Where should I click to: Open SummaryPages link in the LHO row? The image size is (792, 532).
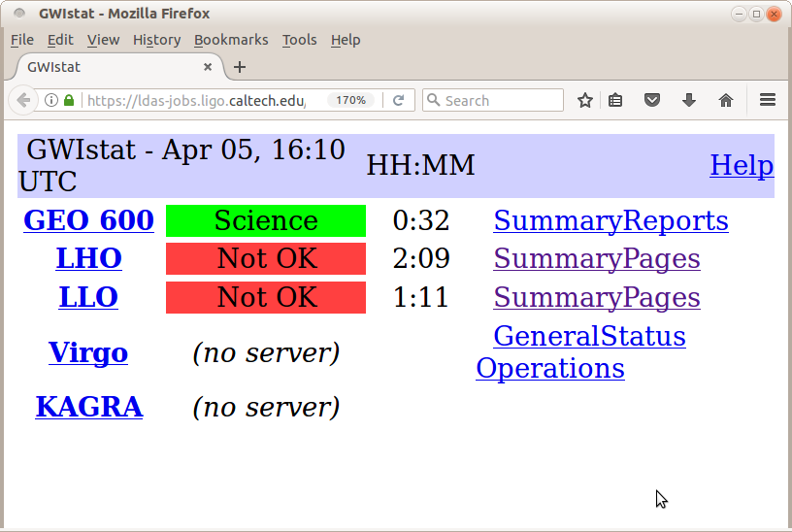597,258
